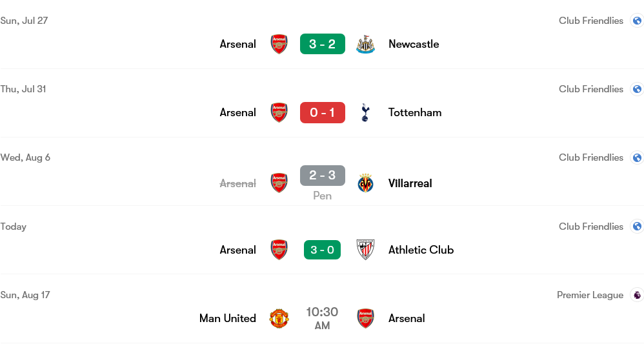Click Arsenal crest in Newcastle match row
The image size is (644, 344).
279,44
